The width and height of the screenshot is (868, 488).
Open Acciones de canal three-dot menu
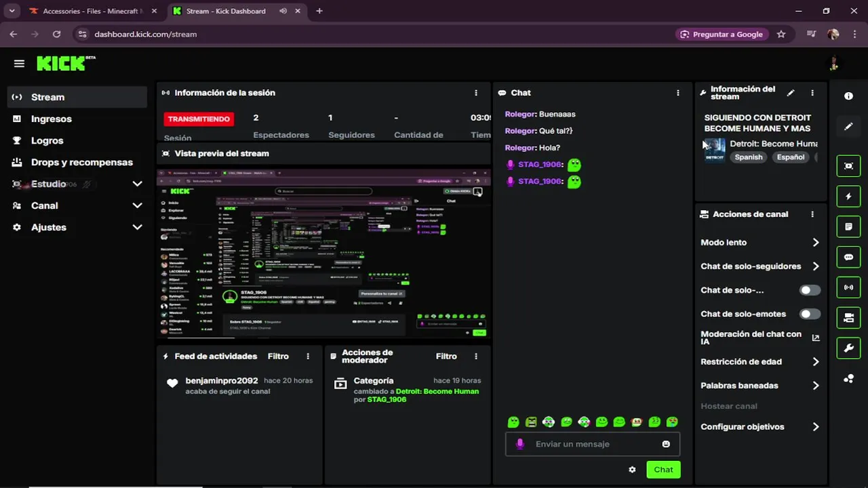coord(812,214)
